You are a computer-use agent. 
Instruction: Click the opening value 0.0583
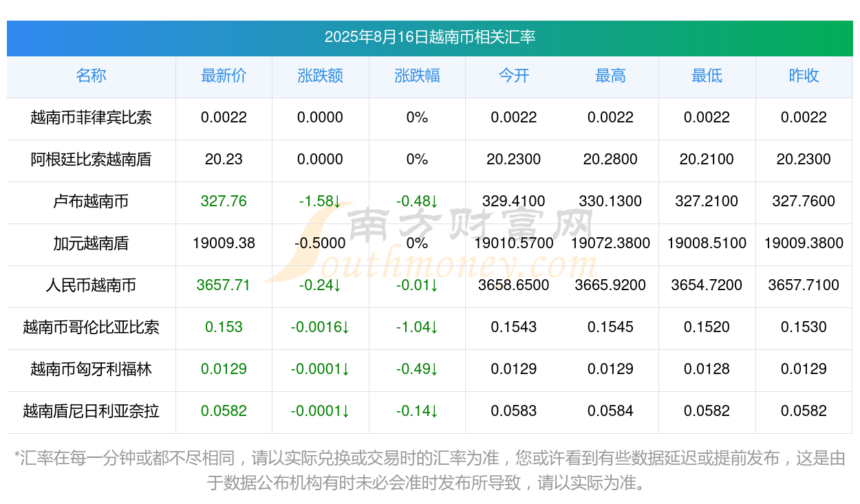point(514,411)
